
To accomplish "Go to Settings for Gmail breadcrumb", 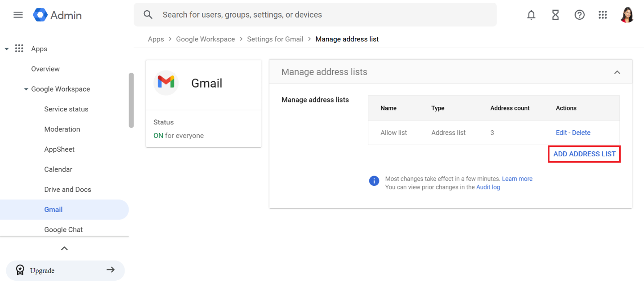I will (x=275, y=39).
